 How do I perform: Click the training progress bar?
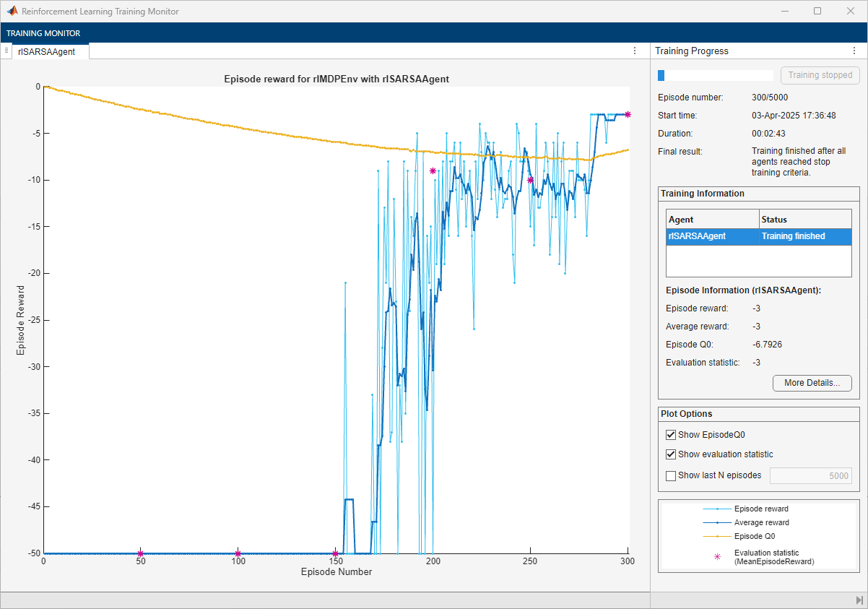click(715, 75)
